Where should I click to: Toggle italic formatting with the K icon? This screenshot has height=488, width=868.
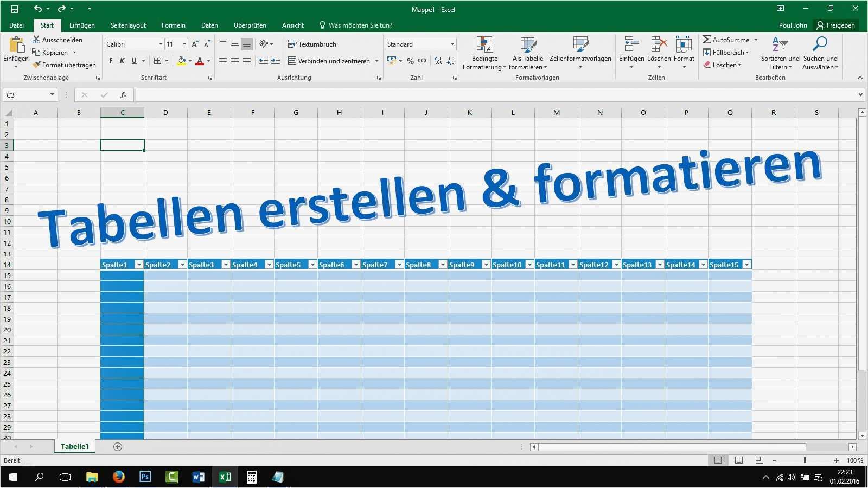[122, 61]
